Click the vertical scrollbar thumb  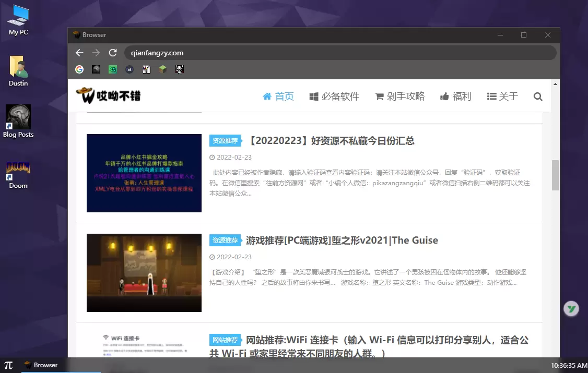point(556,175)
